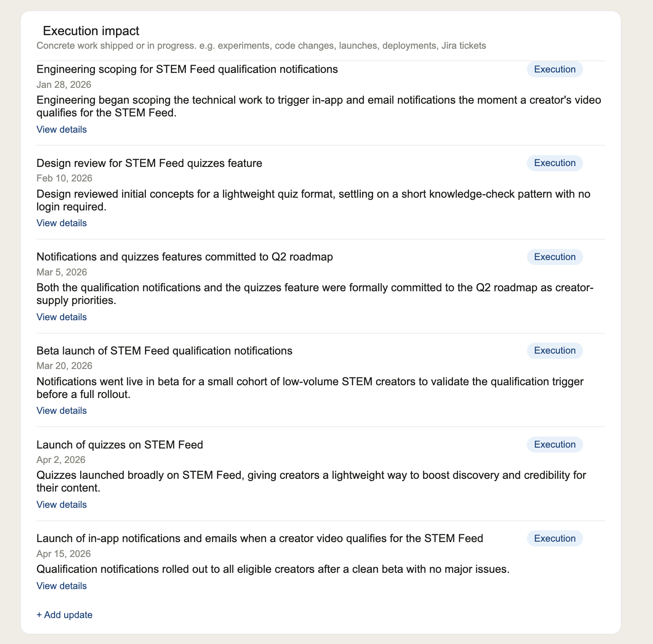
Task: Open View details for Apr 15 launch update
Action: click(x=62, y=586)
